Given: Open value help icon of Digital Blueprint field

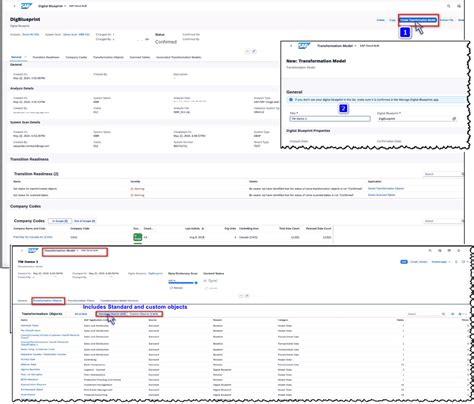Looking at the screenshot, I should pos(454,119).
